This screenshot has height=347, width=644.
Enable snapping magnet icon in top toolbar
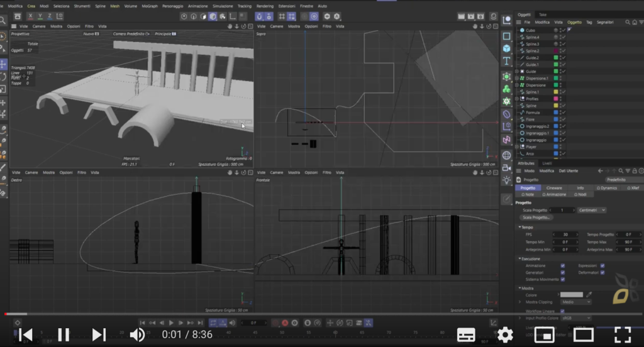click(x=259, y=16)
